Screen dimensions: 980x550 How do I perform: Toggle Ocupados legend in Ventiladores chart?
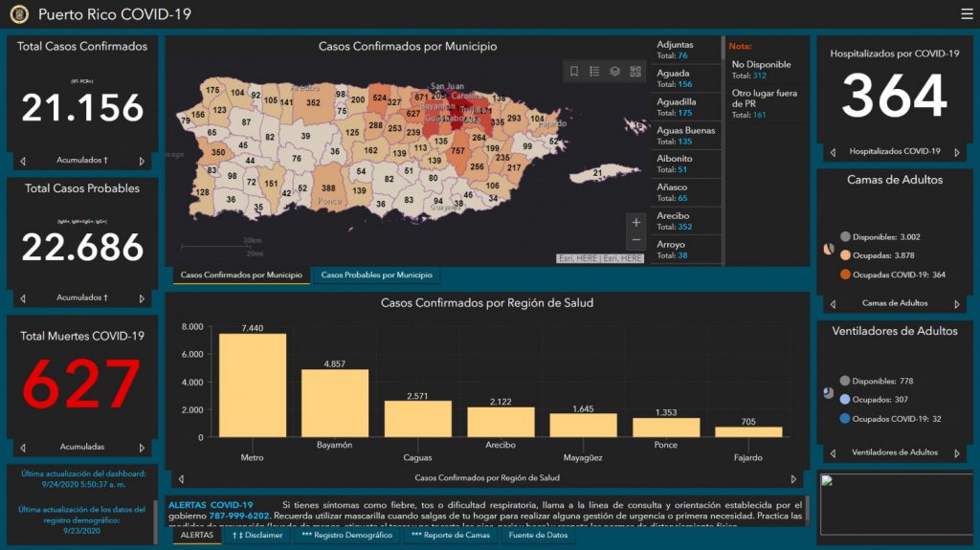tap(845, 400)
